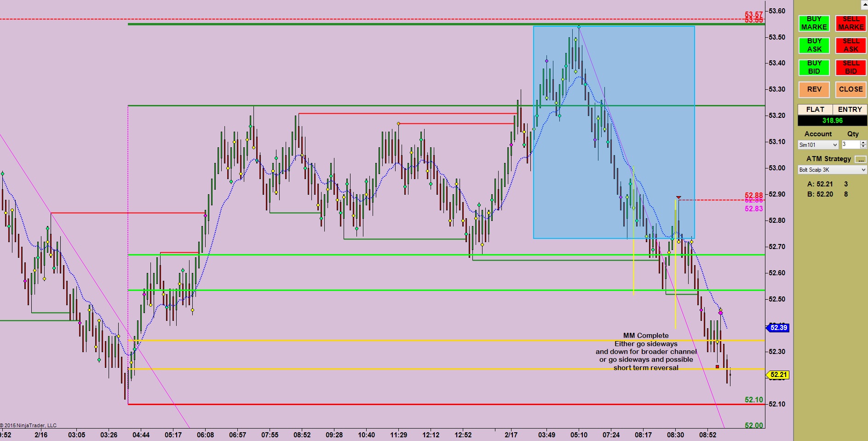Image resolution: width=868 pixels, height=441 pixels.
Task: Click the ask price A: 52.21
Action: click(820, 184)
